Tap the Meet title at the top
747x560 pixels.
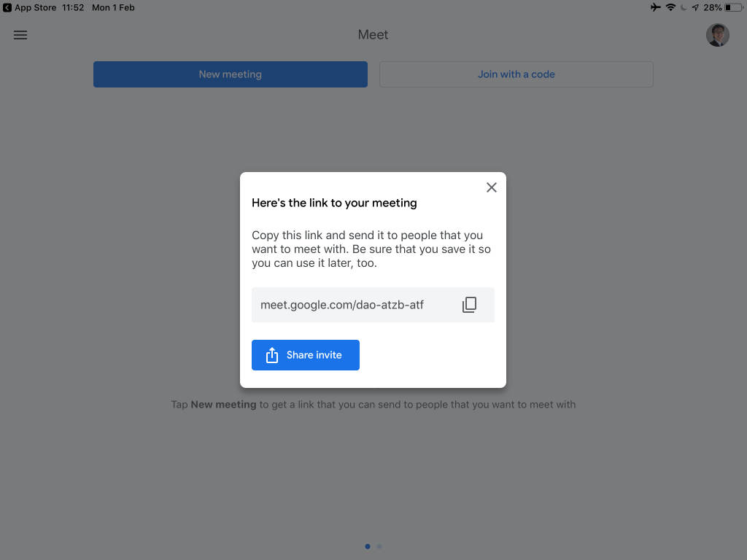click(372, 34)
